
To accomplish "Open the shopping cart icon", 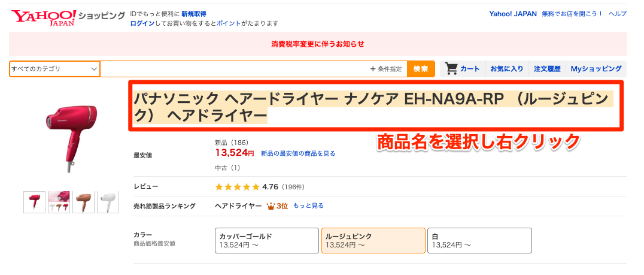I will point(451,69).
